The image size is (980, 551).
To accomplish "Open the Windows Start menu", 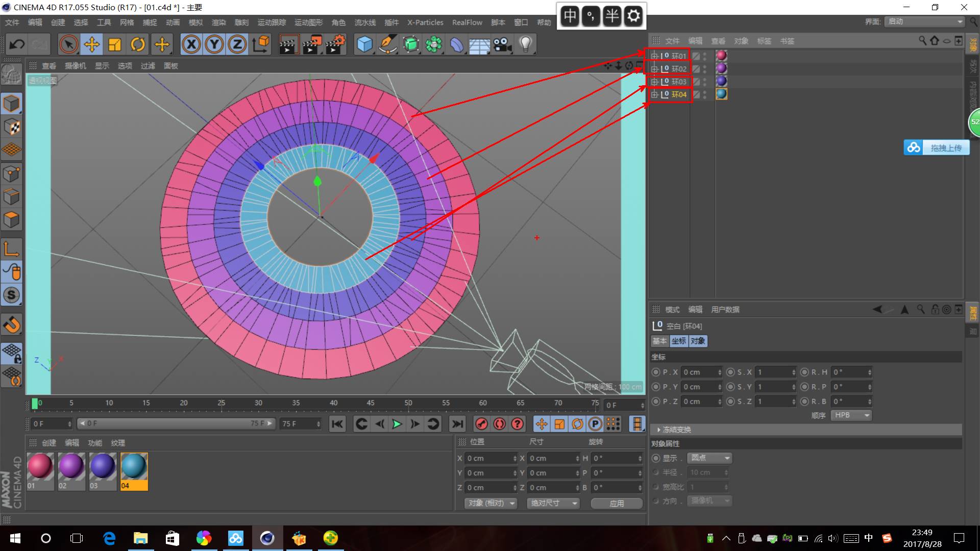I will (15, 538).
